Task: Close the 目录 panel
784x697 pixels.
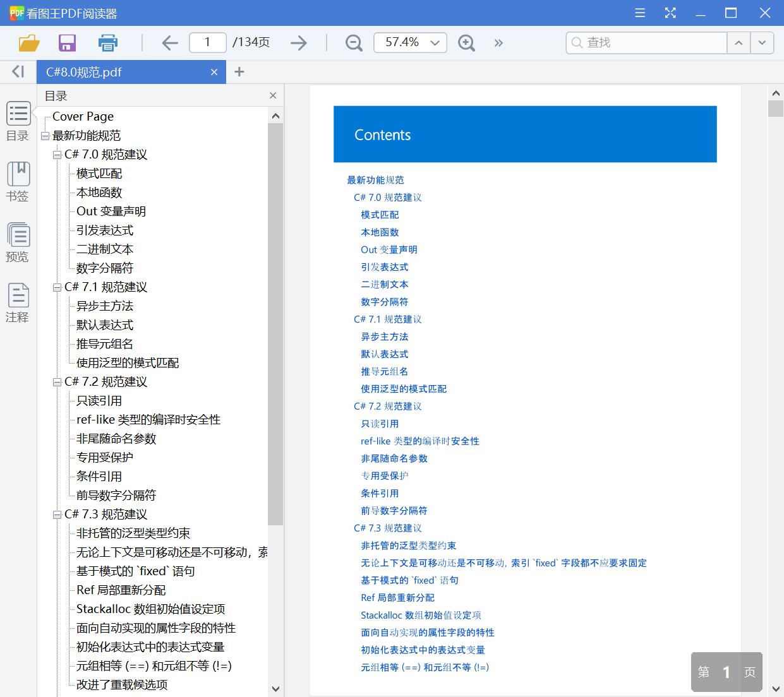Action: pos(272,95)
